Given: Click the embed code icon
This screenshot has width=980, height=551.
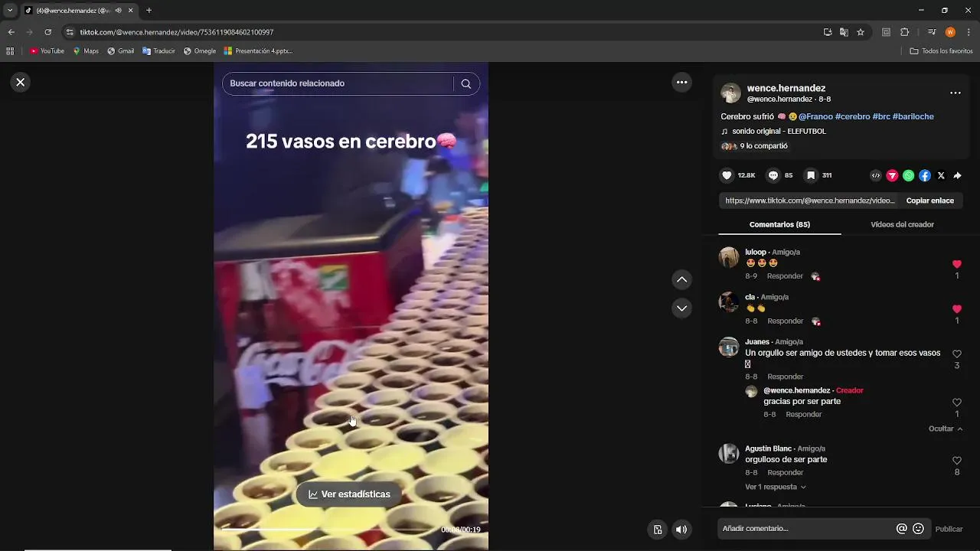Looking at the screenshot, I should [x=876, y=175].
